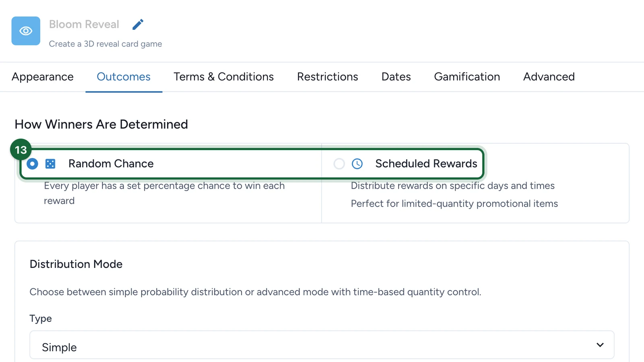Click the dice icon for Random Chance

coord(50,164)
